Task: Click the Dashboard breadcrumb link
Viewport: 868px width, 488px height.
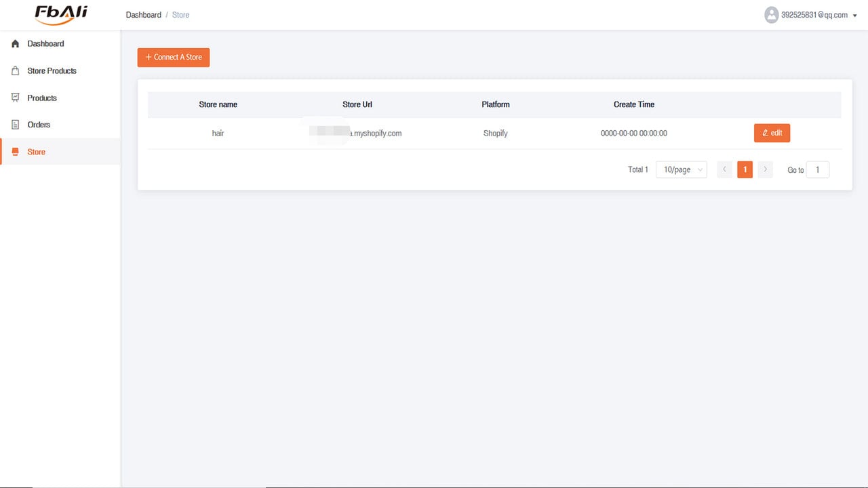Action: click(x=144, y=15)
